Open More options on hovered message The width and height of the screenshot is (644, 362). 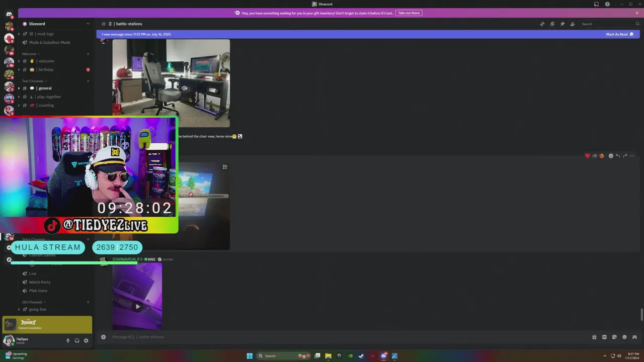tap(632, 156)
